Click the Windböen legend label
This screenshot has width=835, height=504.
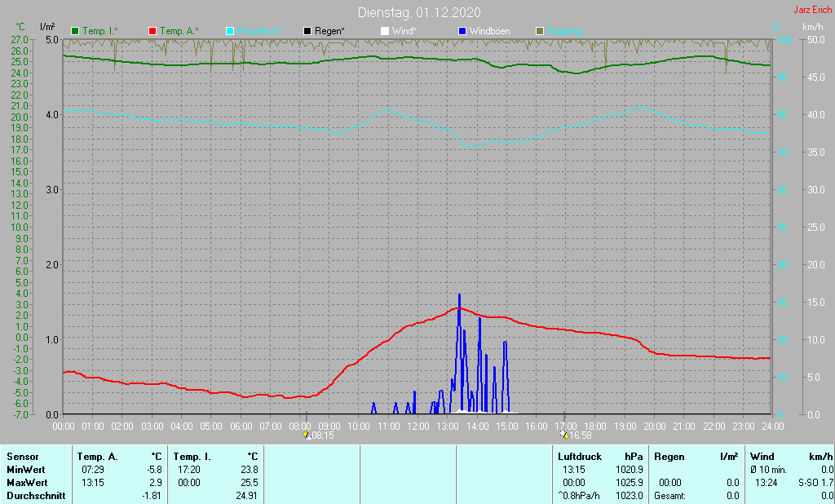click(489, 32)
